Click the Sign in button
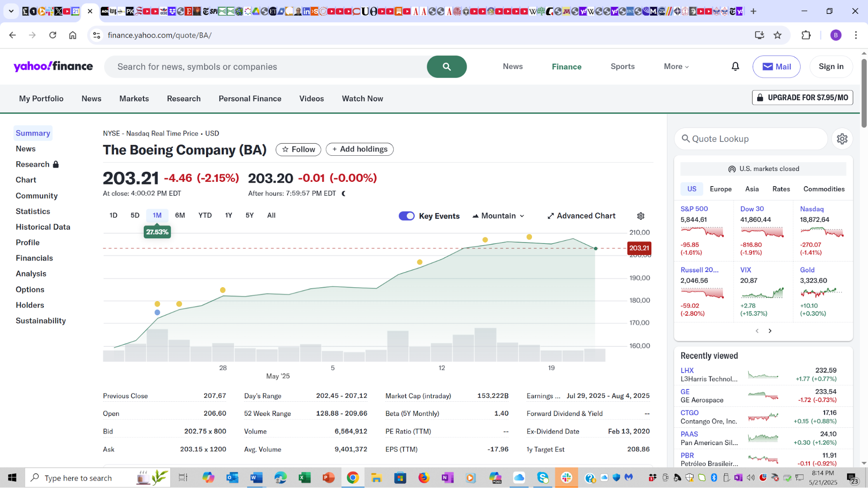868x488 pixels. pyautogui.click(x=831, y=67)
